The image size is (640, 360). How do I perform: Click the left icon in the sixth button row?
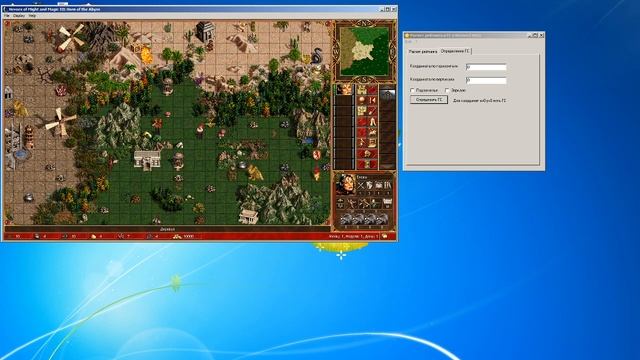click(x=362, y=142)
